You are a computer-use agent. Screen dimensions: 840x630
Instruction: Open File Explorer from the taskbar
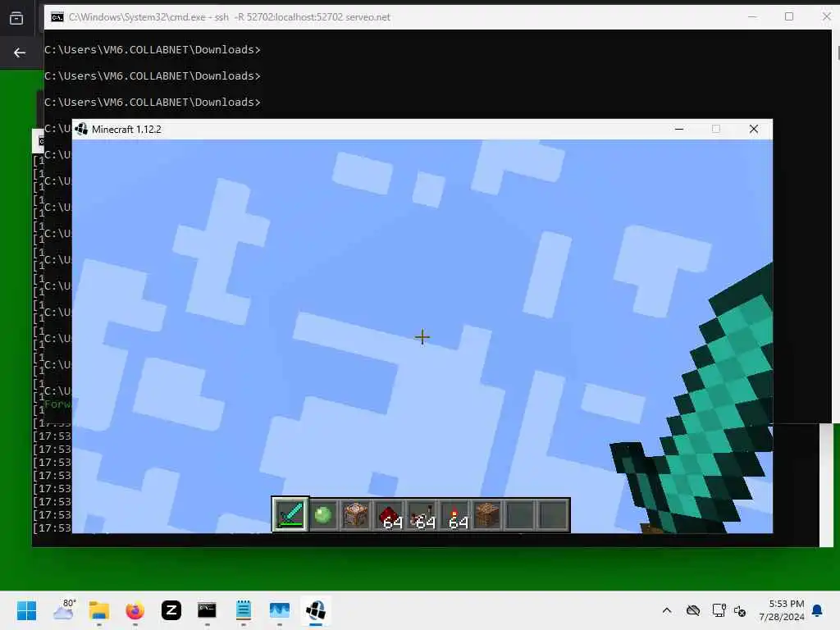coord(99,610)
